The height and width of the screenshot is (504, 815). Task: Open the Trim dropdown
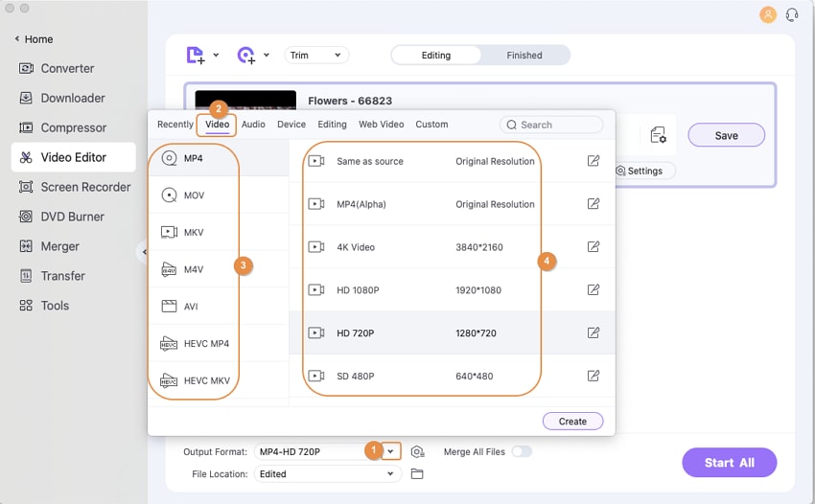[x=315, y=56]
